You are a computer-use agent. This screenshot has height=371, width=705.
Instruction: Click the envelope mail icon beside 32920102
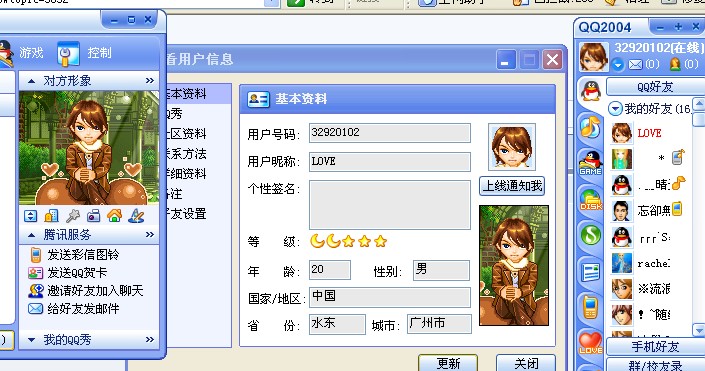tap(635, 65)
